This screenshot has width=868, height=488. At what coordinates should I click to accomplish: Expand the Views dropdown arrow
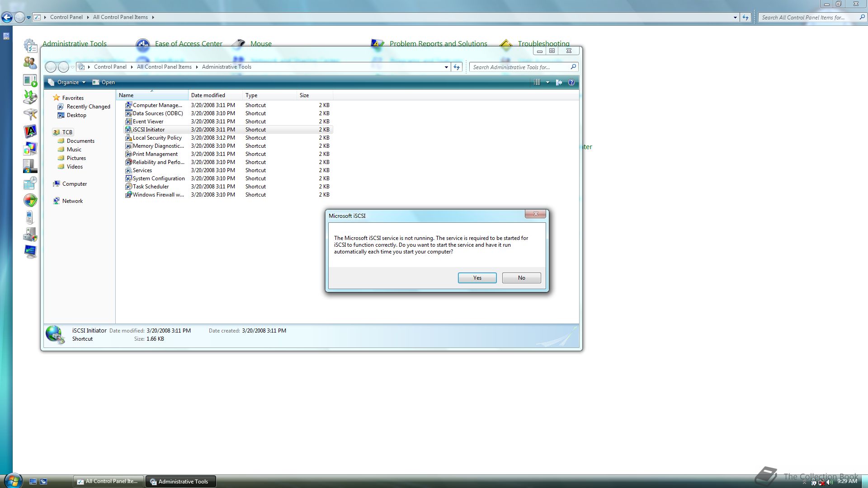click(547, 82)
